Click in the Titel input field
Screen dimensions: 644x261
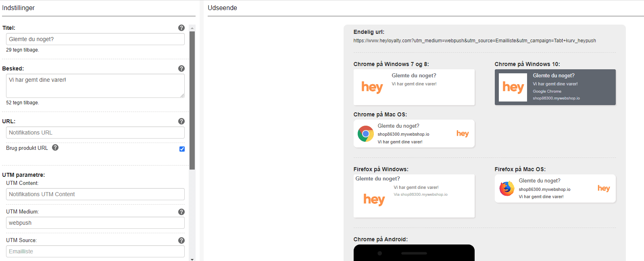coord(95,39)
